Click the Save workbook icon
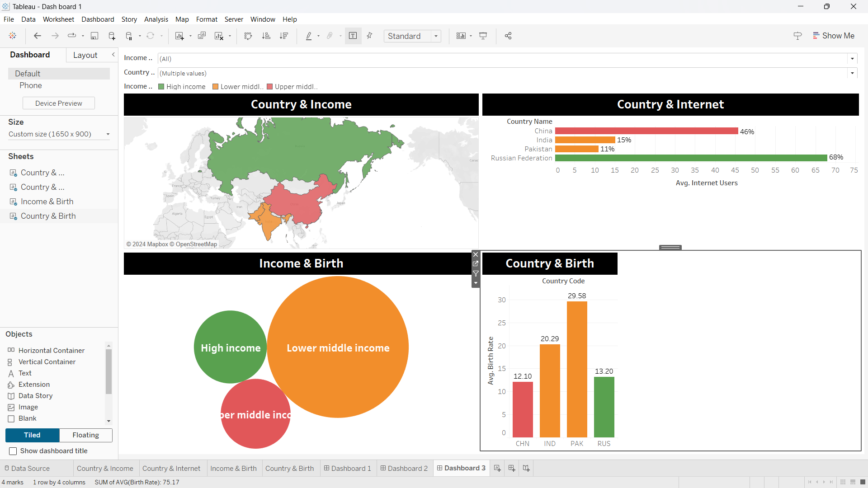Screen dimensions: 868x488 (x=94, y=36)
